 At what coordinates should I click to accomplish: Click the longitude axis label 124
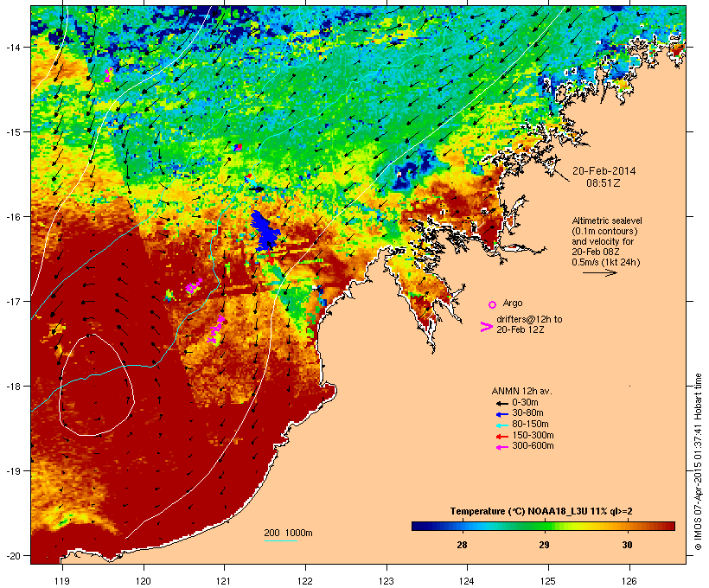[x=467, y=581]
